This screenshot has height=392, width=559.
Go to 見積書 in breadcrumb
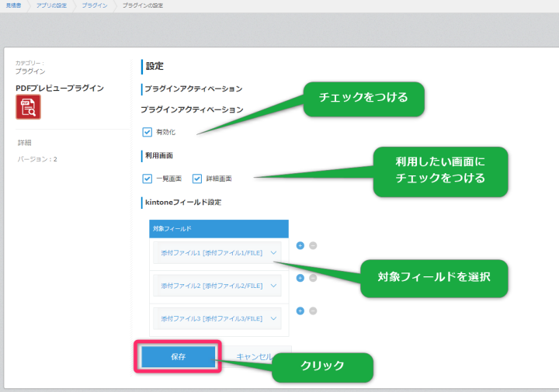tap(12, 5)
